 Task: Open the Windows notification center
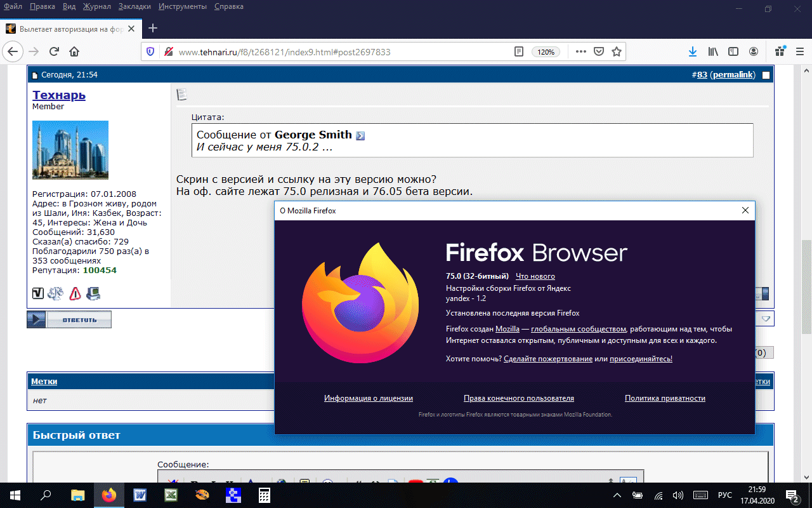[792, 495]
